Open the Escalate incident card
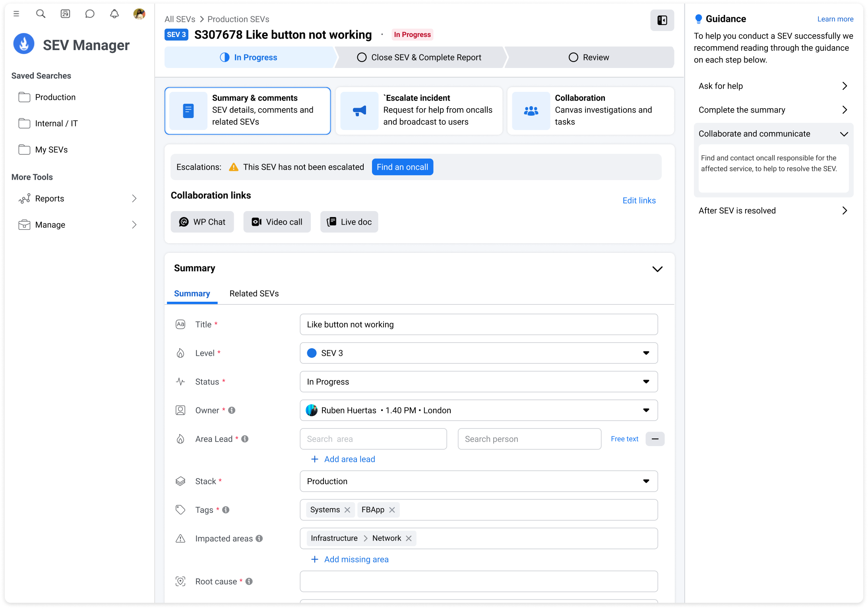Screen dimensions: 868x609 click(x=419, y=111)
